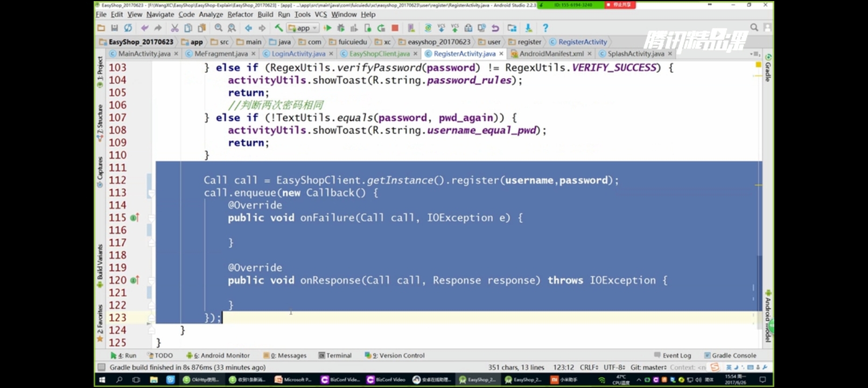Screen dimensions: 868x388
Task: Click the Undo arrow icon
Action: point(145,28)
